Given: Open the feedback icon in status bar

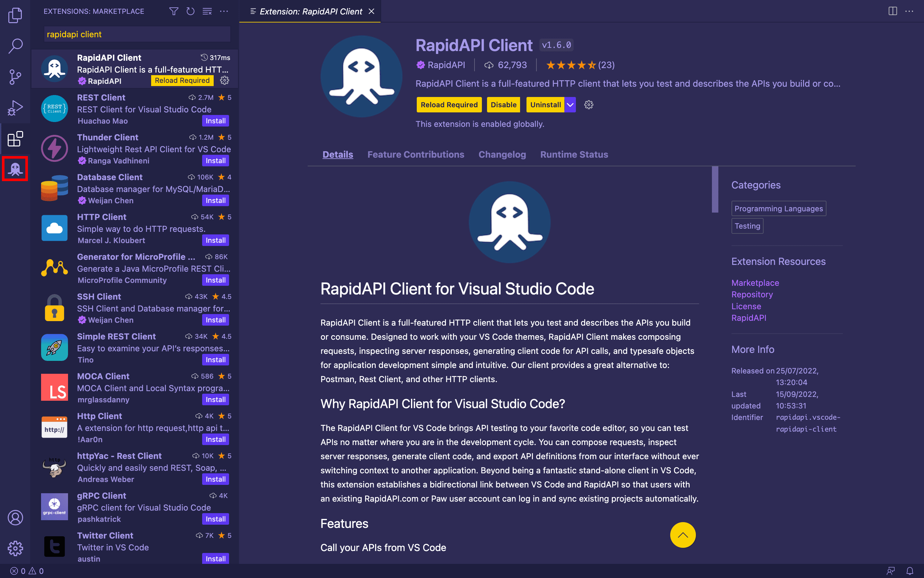Looking at the screenshot, I should coord(891,571).
